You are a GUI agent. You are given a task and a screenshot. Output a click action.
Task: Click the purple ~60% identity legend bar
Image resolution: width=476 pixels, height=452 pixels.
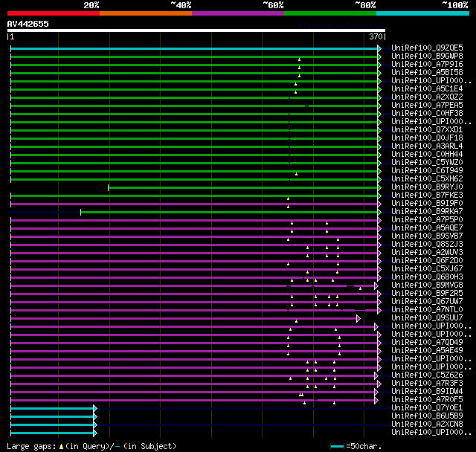click(238, 13)
